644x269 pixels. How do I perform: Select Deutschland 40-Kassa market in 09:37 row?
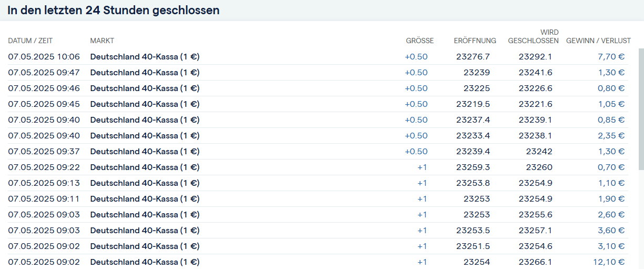coord(145,152)
